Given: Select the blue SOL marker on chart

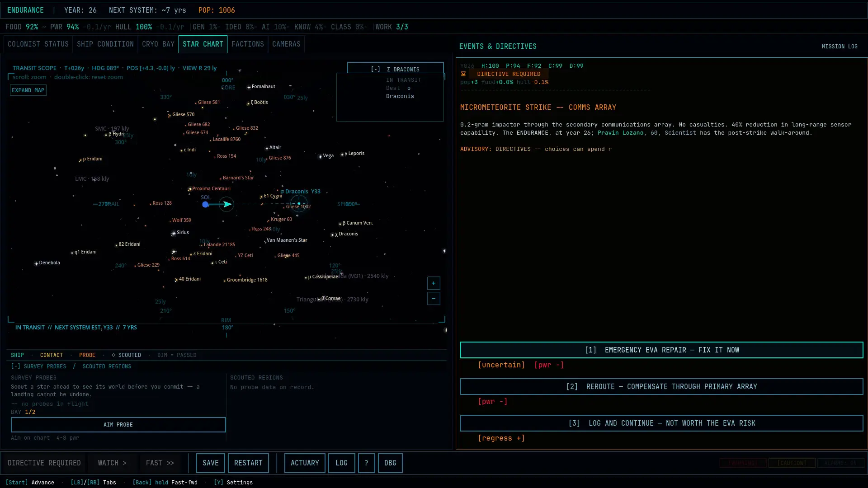Looking at the screenshot, I should click(206, 205).
